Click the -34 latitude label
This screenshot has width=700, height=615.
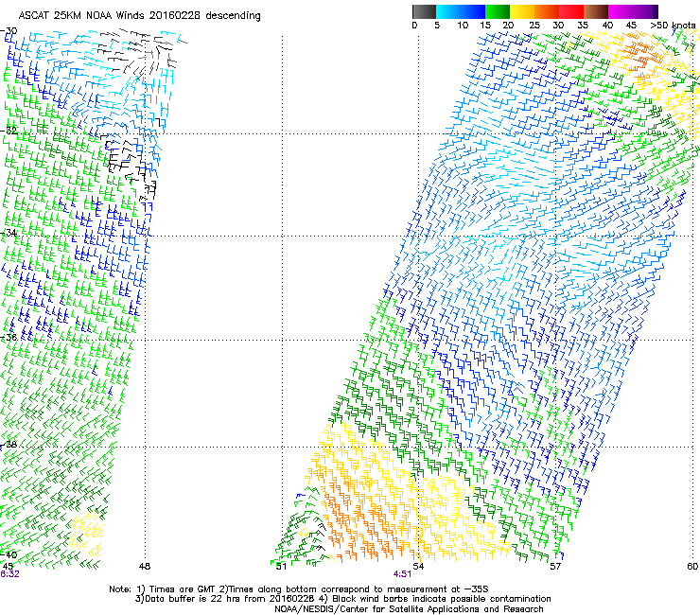point(9,233)
